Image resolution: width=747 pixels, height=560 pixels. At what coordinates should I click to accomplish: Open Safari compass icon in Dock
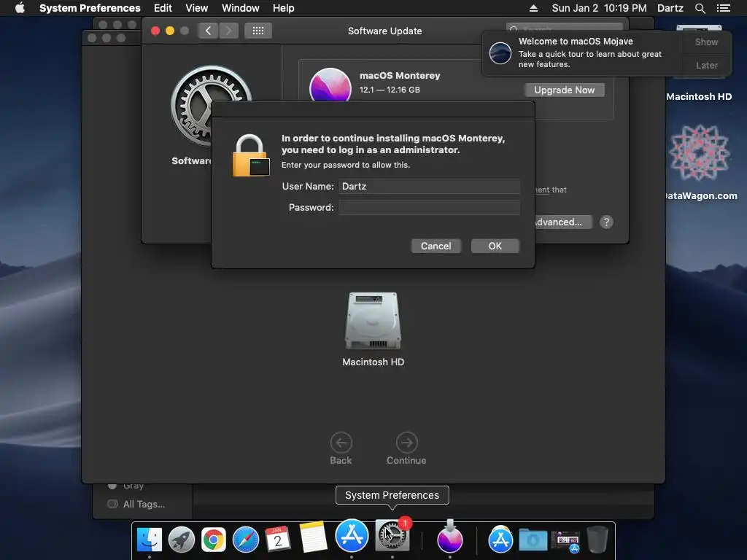pyautogui.click(x=245, y=540)
